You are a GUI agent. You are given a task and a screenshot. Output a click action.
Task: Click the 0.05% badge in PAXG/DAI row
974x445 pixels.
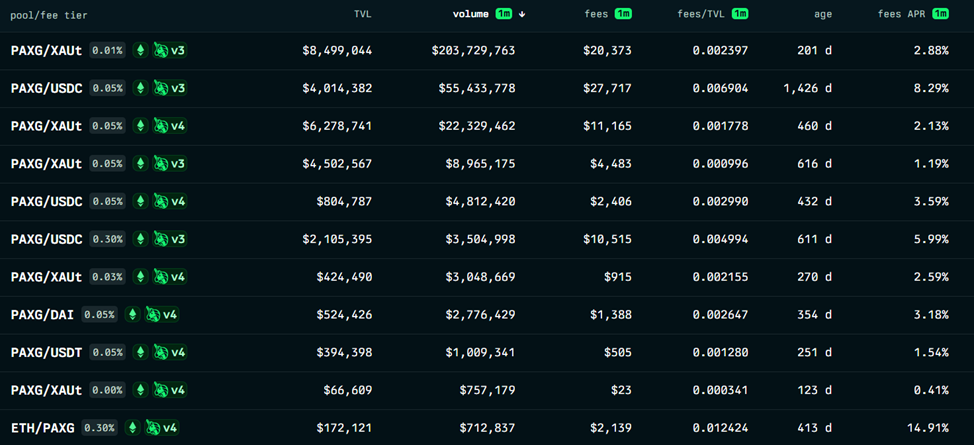point(99,314)
